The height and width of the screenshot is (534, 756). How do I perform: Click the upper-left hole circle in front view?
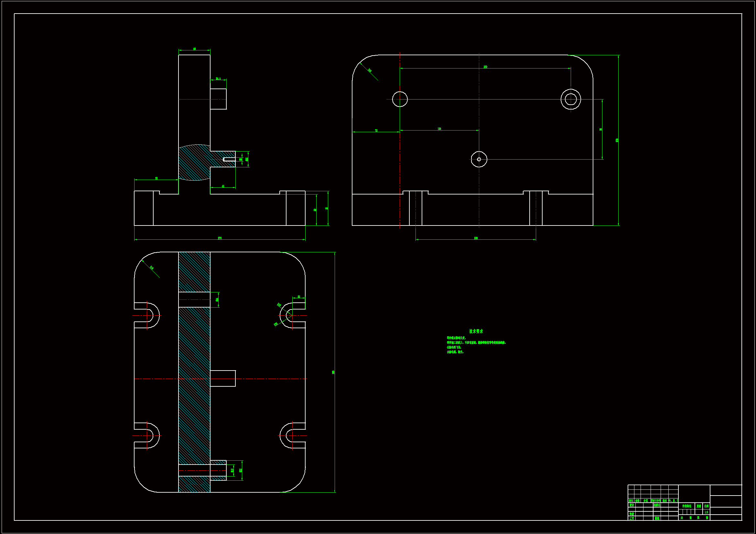400,99
